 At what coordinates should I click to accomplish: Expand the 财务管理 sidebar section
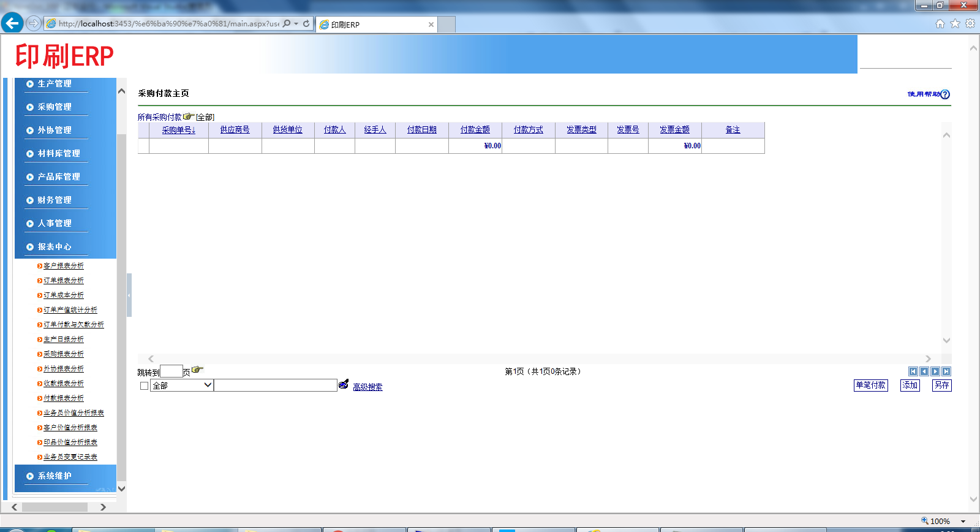55,200
